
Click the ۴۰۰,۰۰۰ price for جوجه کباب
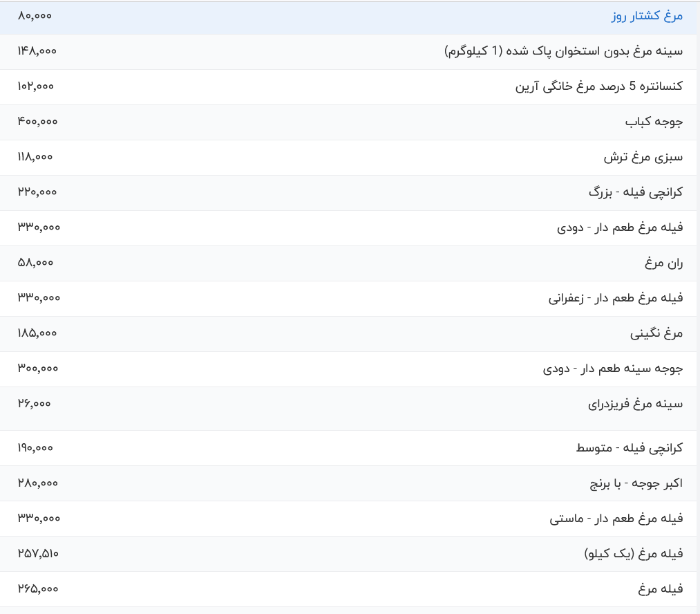tap(36, 122)
